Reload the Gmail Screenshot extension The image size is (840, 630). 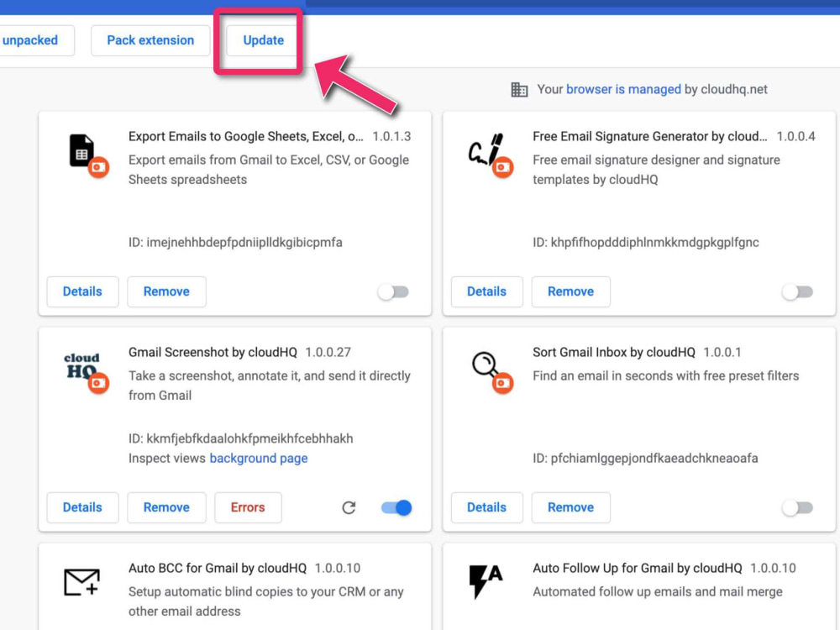(349, 507)
